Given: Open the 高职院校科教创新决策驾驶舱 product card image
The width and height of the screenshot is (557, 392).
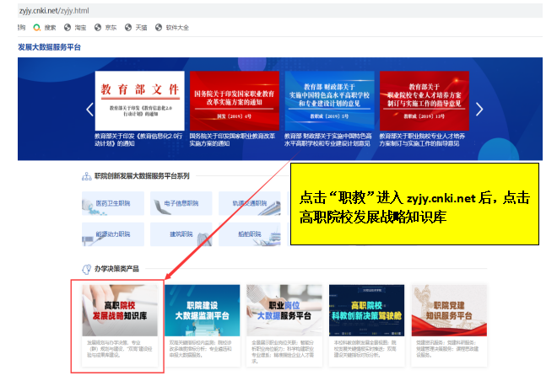Looking at the screenshot, I should 366,310.
